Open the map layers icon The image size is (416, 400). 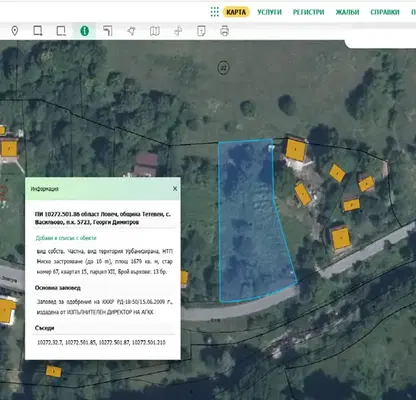(155, 31)
